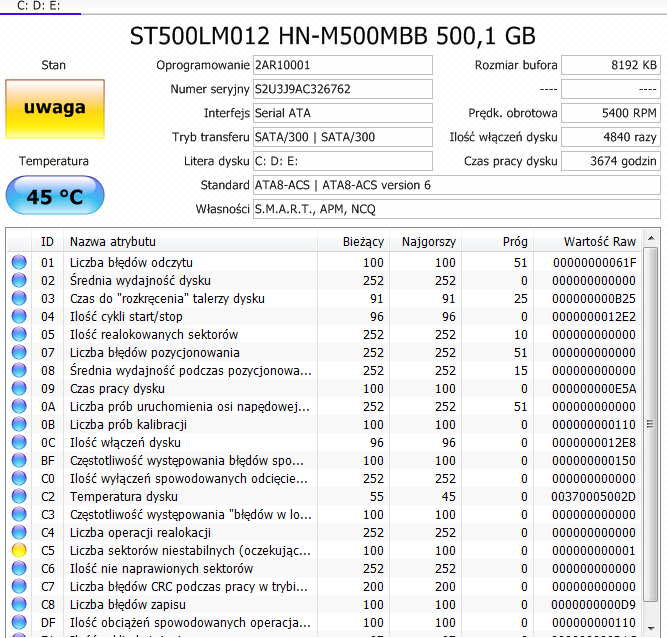Click the 3674 godzin power-on hours field
The width and height of the screenshot is (667, 638).
click(x=611, y=161)
